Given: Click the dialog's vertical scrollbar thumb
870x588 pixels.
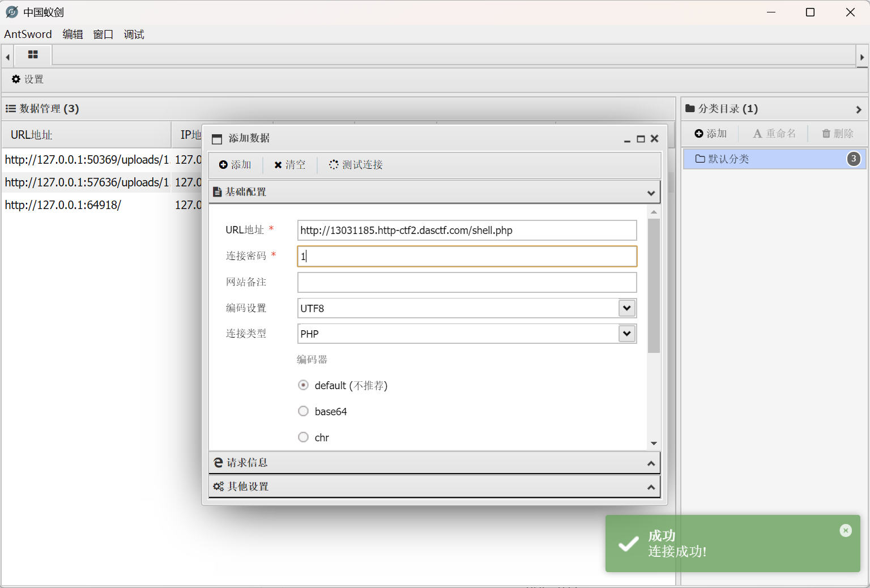Looking at the screenshot, I should [x=654, y=286].
